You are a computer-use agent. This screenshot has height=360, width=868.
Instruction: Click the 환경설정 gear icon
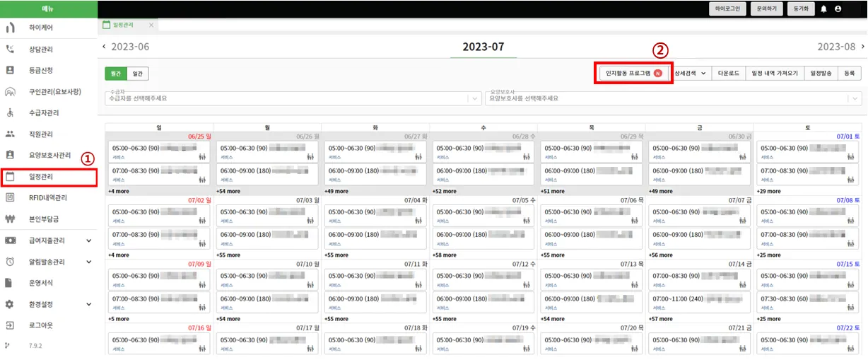tap(10, 304)
